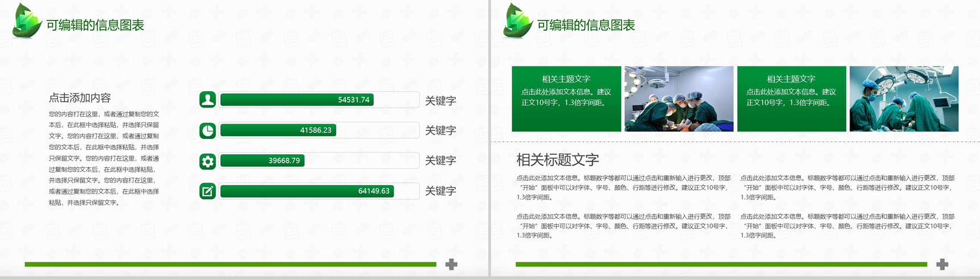Click the person icon beside first bar
Image resolution: width=980 pixels, height=279 pixels.
tap(207, 100)
